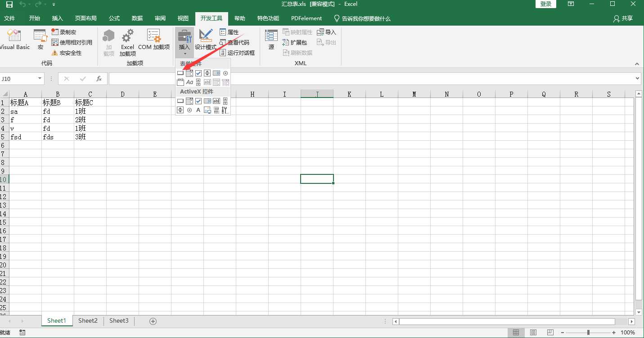Select cell containing 标题C

90,102
